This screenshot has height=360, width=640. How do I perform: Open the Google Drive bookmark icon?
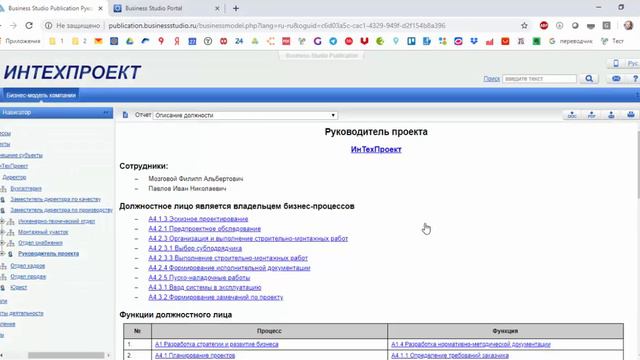(130, 41)
